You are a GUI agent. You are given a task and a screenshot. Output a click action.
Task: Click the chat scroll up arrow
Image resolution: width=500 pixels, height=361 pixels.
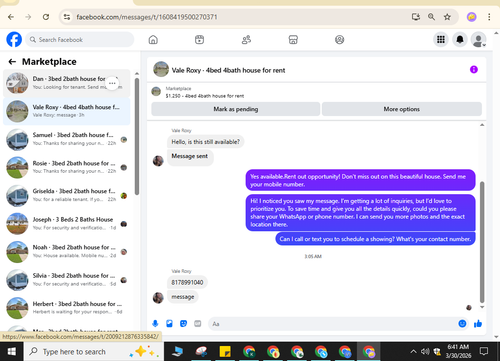point(482,125)
